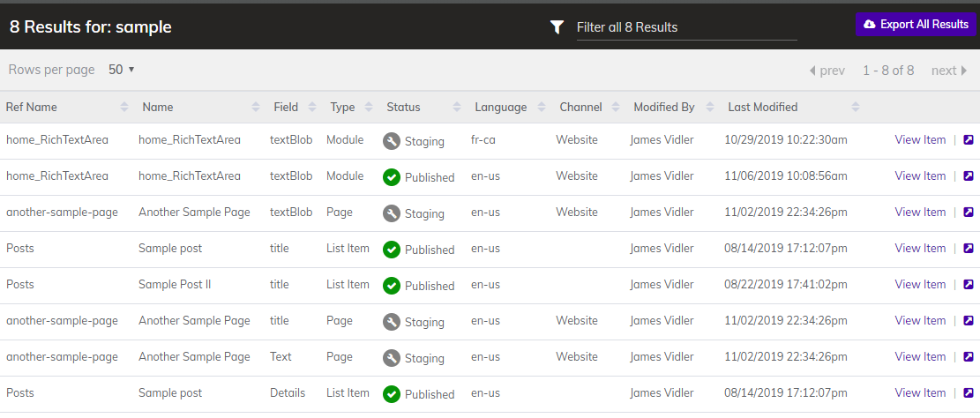This screenshot has height=418, width=980.
Task: Click Export All Results button
Action: 916,25
